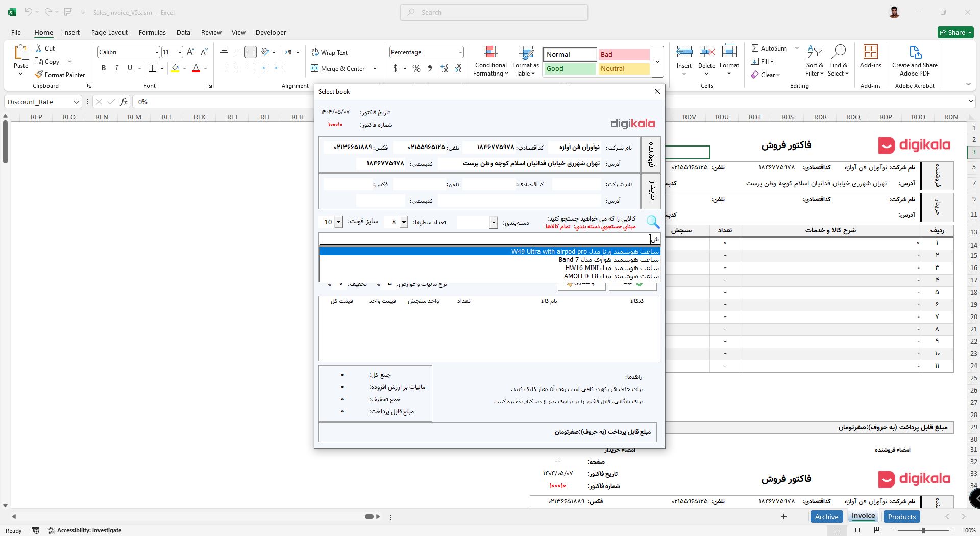Open Number Format Percentage dropdown
Screen dimensions: 980x536
point(460,52)
